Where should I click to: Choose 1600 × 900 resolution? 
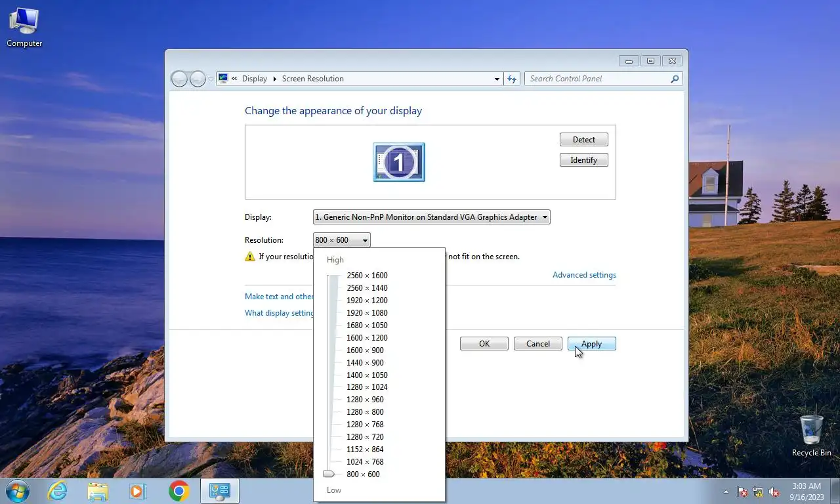(365, 350)
